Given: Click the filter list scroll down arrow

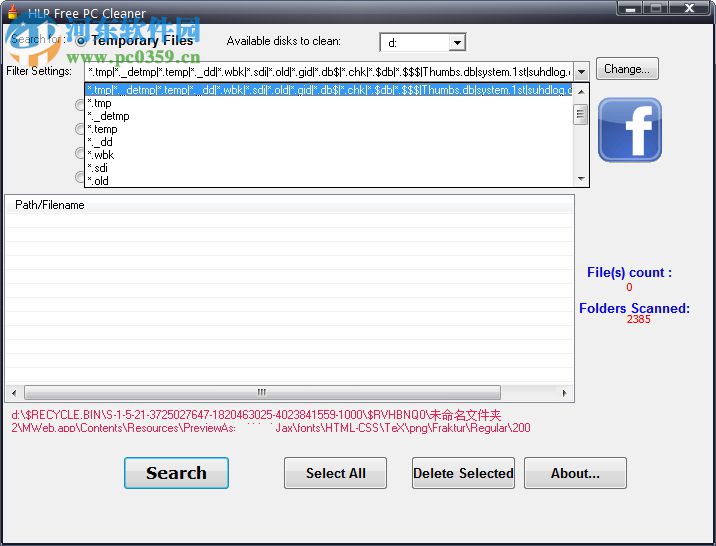Looking at the screenshot, I should click(581, 178).
